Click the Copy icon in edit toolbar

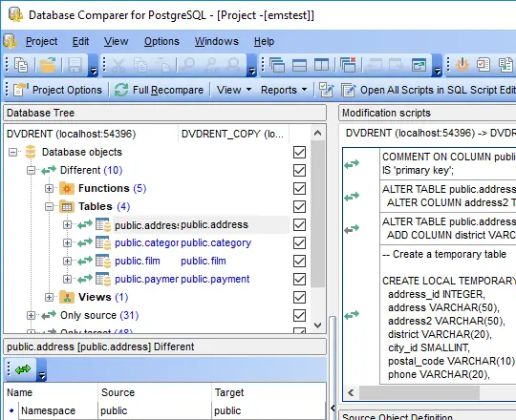coord(140,65)
